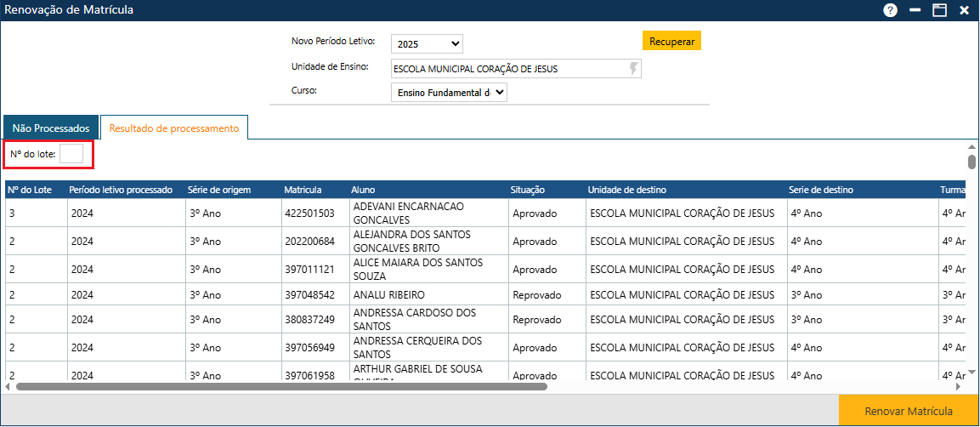Click the Unidade de Ensino text field

[506, 69]
